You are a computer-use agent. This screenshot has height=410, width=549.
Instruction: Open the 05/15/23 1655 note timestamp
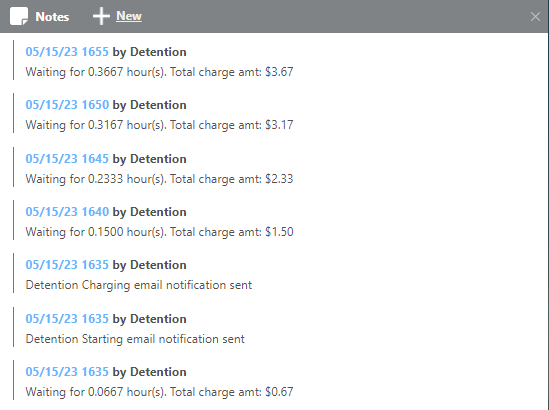pyautogui.click(x=67, y=52)
